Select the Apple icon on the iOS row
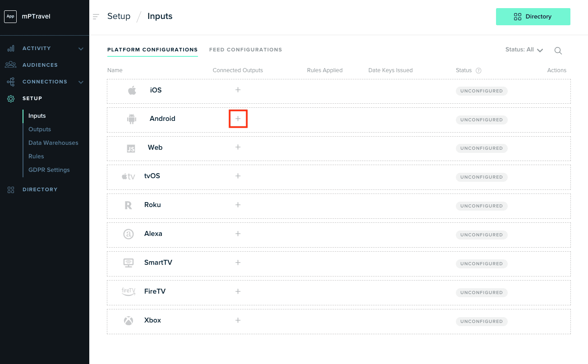The width and height of the screenshot is (588, 364). 132,90
